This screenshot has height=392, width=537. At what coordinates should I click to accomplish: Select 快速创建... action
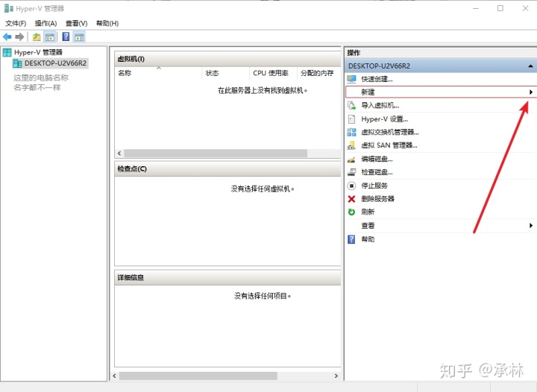pos(377,79)
